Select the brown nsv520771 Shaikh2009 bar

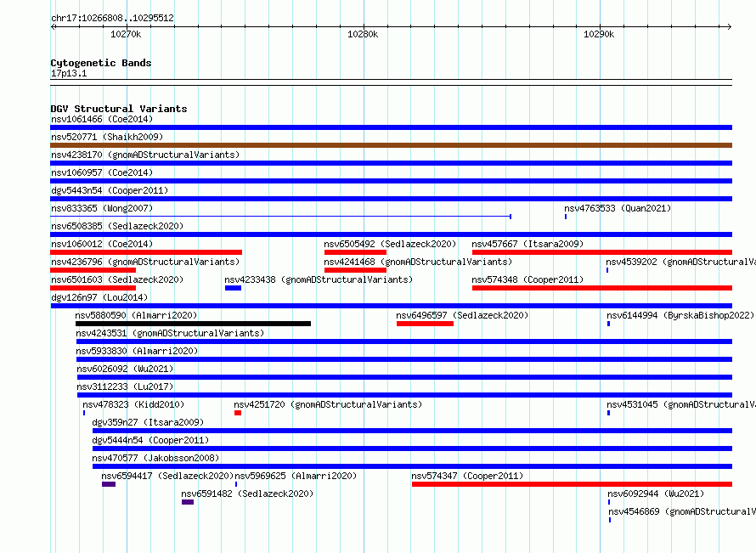coord(391,145)
